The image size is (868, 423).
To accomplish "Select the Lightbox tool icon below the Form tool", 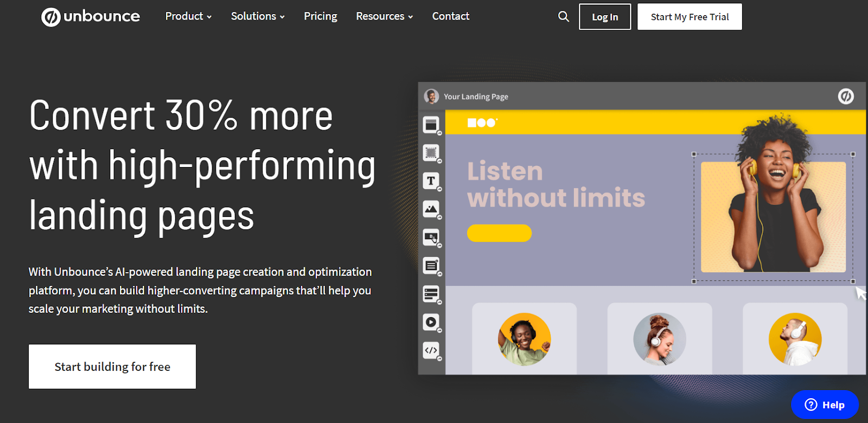I will coord(431,294).
